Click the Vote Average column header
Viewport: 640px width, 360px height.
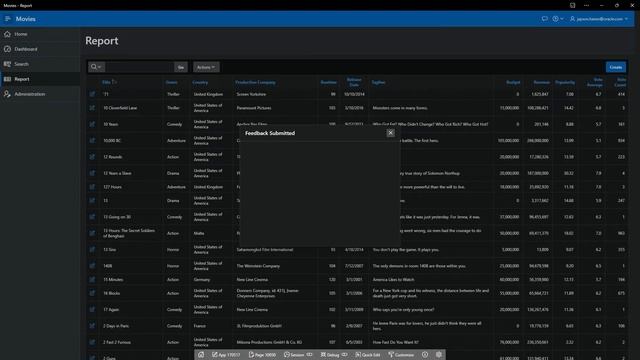[x=595, y=82]
